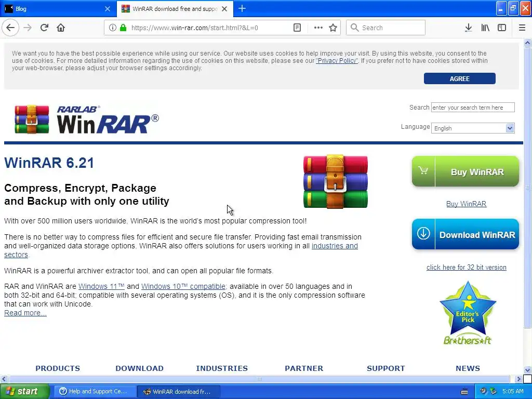Image resolution: width=532 pixels, height=399 pixels.
Task: Click the download arrow circle icon
Action: [x=423, y=233]
